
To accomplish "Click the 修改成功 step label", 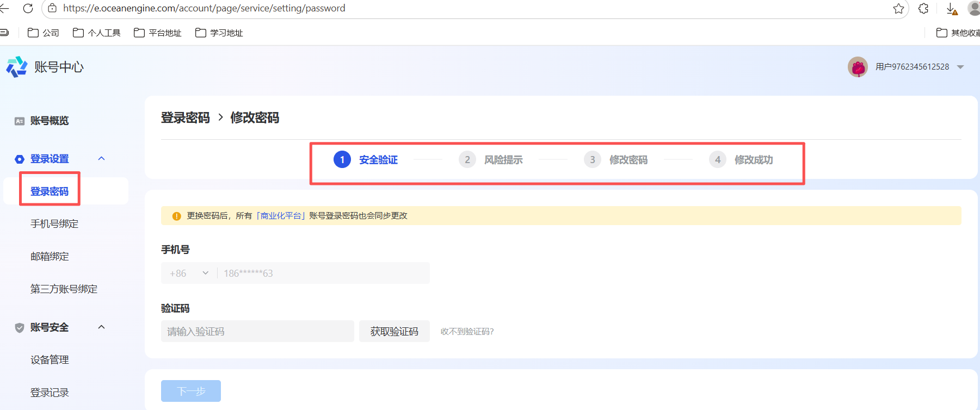I will click(x=754, y=160).
